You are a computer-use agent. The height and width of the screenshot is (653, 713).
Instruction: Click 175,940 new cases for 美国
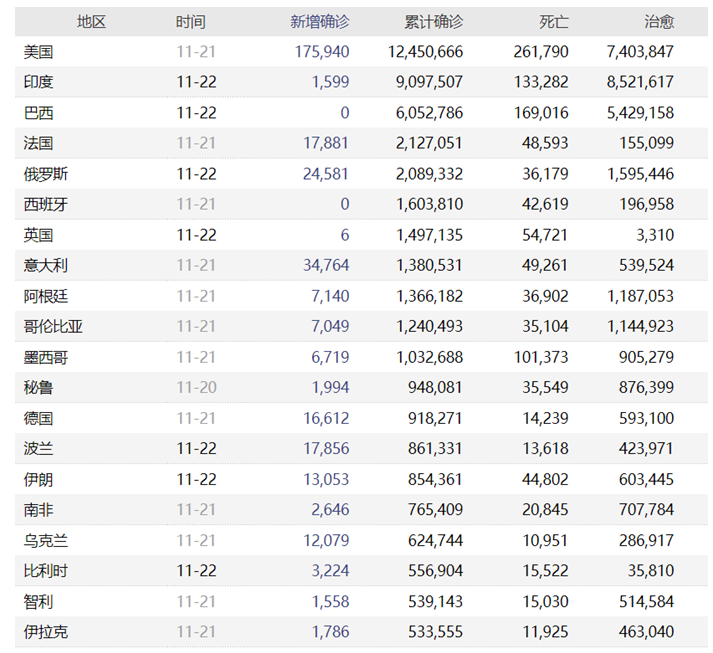322,52
